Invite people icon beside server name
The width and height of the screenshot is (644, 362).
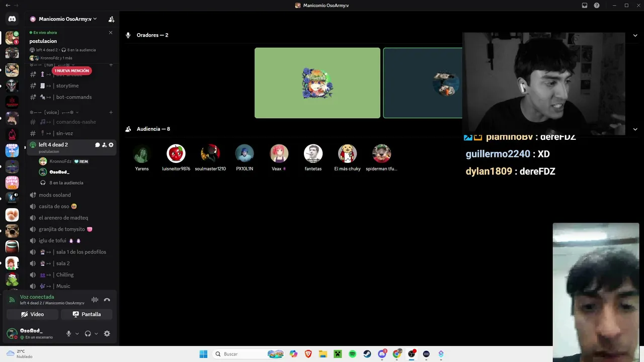point(111,19)
